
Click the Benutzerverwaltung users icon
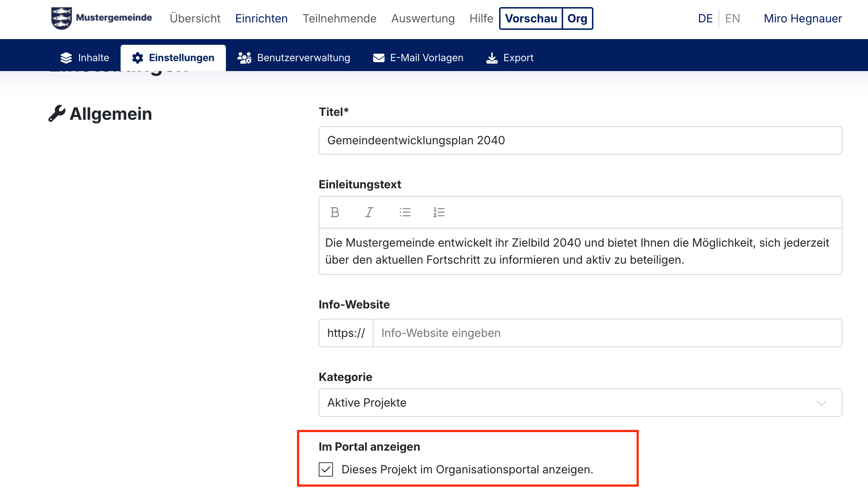[244, 58]
